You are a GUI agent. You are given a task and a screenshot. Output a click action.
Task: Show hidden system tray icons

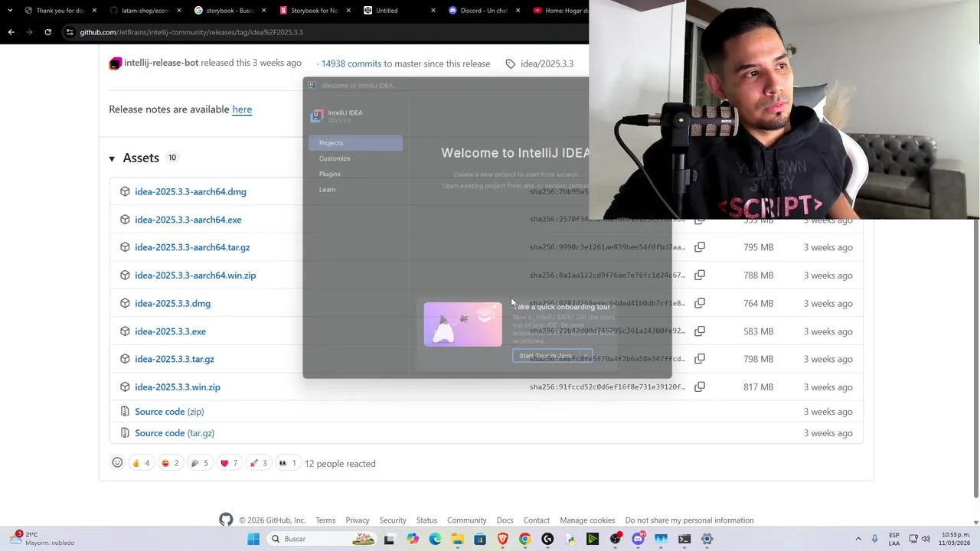[x=858, y=539]
